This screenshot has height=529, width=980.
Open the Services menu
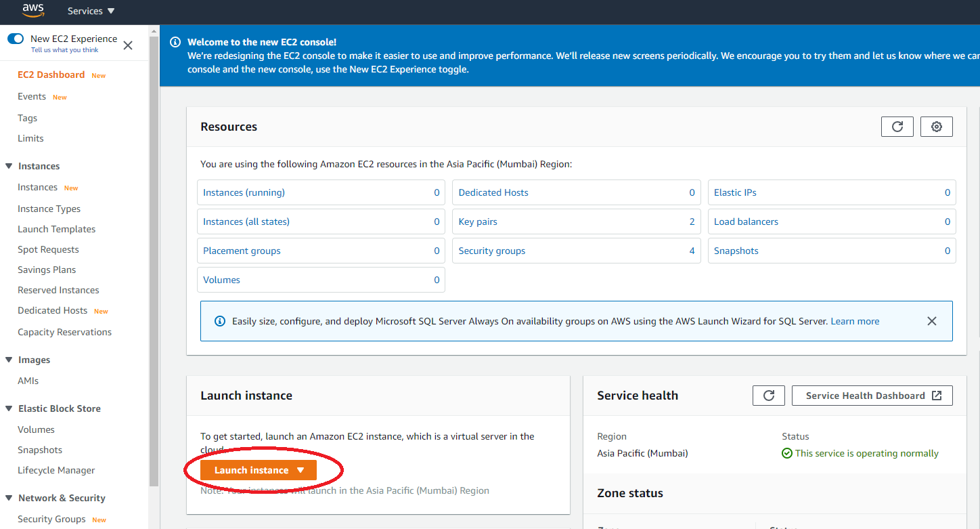click(x=91, y=11)
